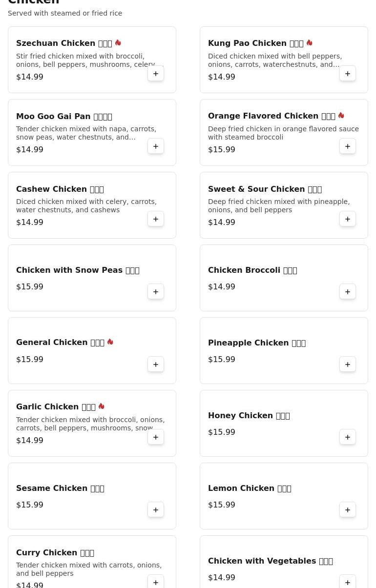
Task: Click spicy flame icon beside Kung Pao Chicken
Action: pos(310,43)
